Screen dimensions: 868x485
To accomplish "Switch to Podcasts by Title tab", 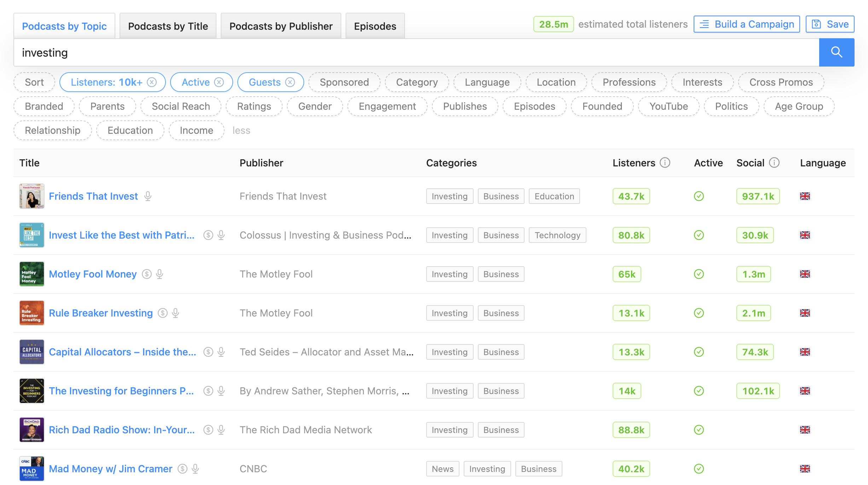I will pos(168,26).
